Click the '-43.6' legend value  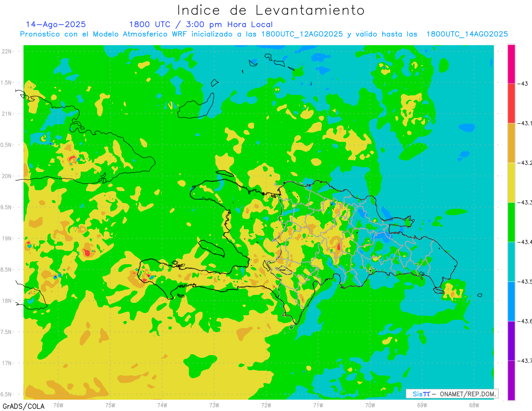[524, 321]
